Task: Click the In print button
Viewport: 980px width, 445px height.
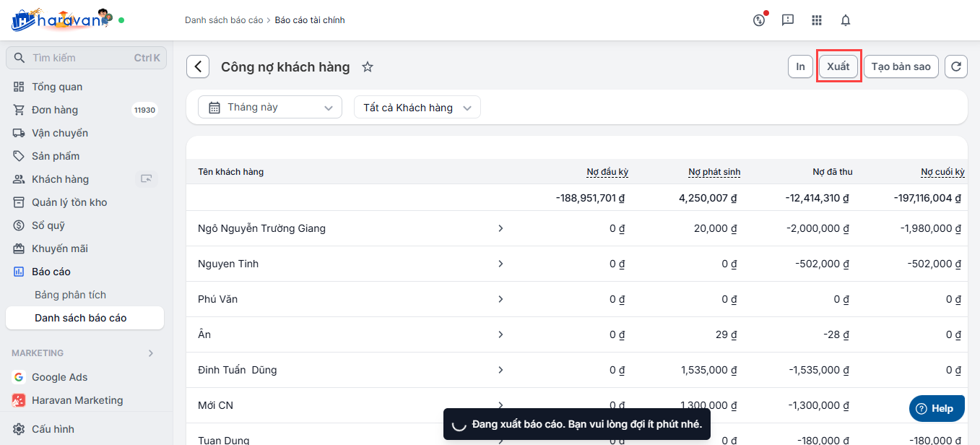Action: click(800, 66)
